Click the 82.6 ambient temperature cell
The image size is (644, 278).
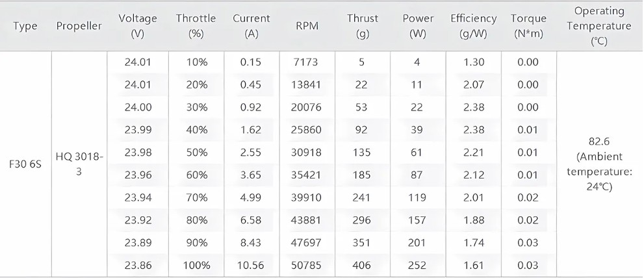[x=599, y=164]
